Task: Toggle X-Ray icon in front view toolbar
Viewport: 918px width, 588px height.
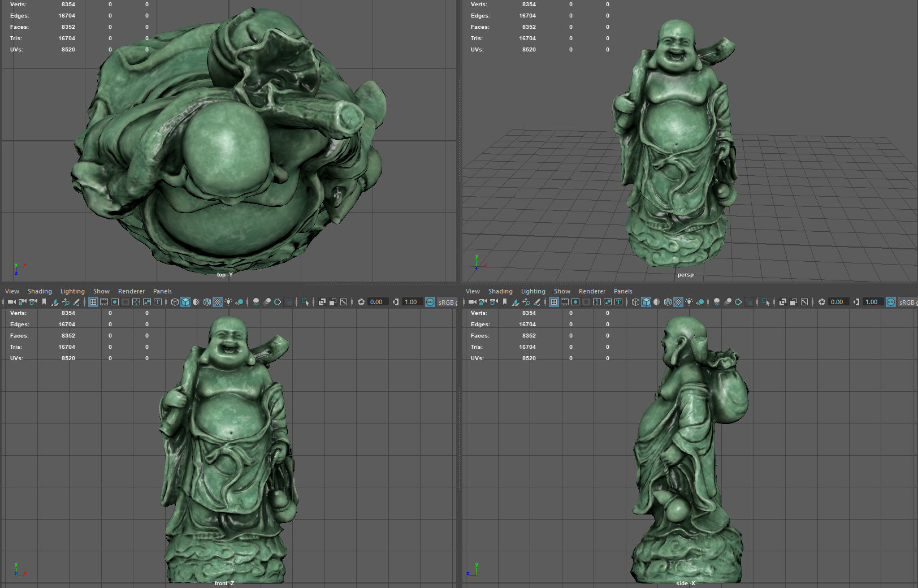Action: click(322, 302)
